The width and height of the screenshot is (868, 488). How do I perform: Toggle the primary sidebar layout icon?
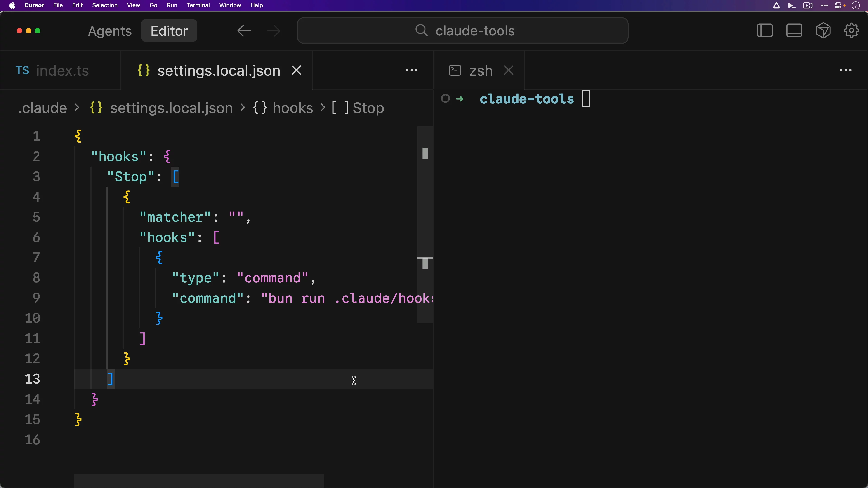click(764, 31)
